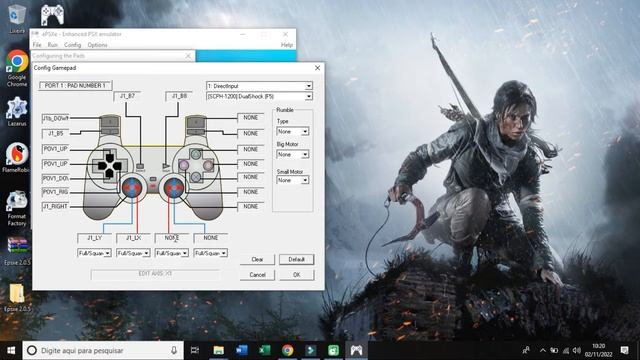Viewport: 640px width, 360px height.
Task: Select the J1_LX axis field
Action: pyautogui.click(x=133, y=238)
